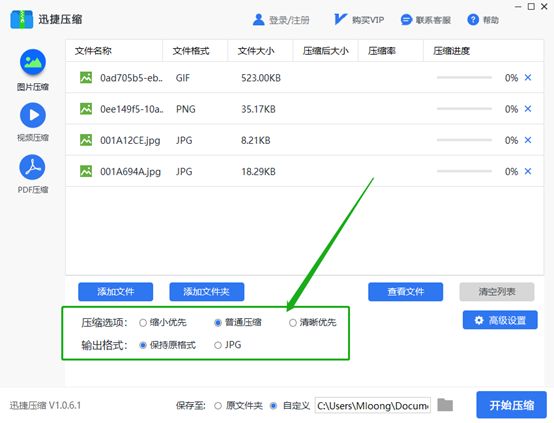Save to 原文件夹 original folder

click(218, 406)
